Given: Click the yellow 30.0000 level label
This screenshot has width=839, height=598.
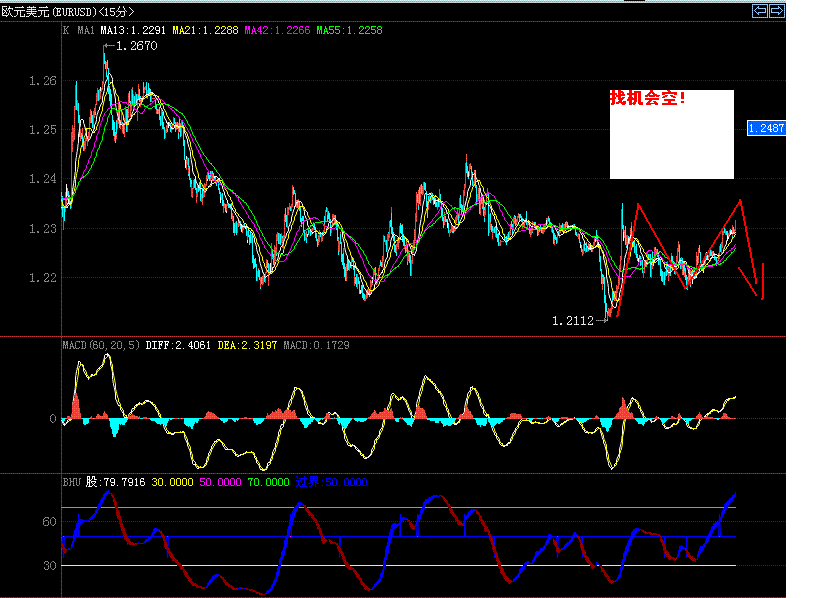Looking at the screenshot, I should [x=172, y=482].
